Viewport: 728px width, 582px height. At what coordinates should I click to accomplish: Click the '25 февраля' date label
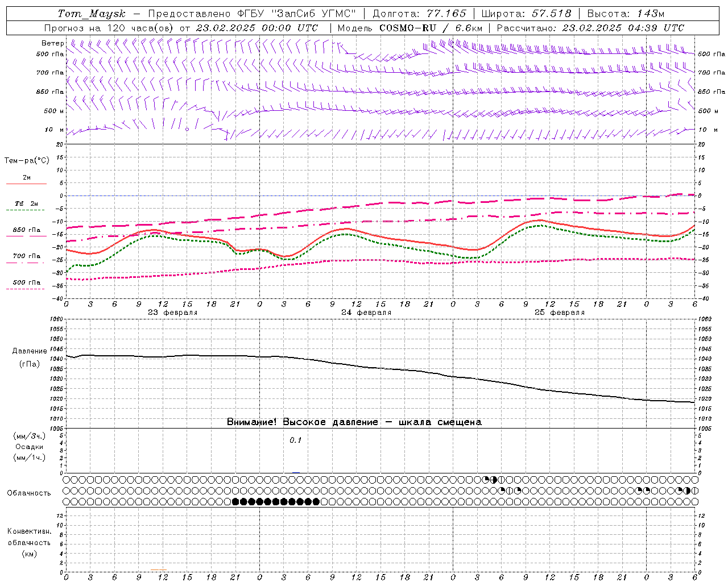[560, 313]
